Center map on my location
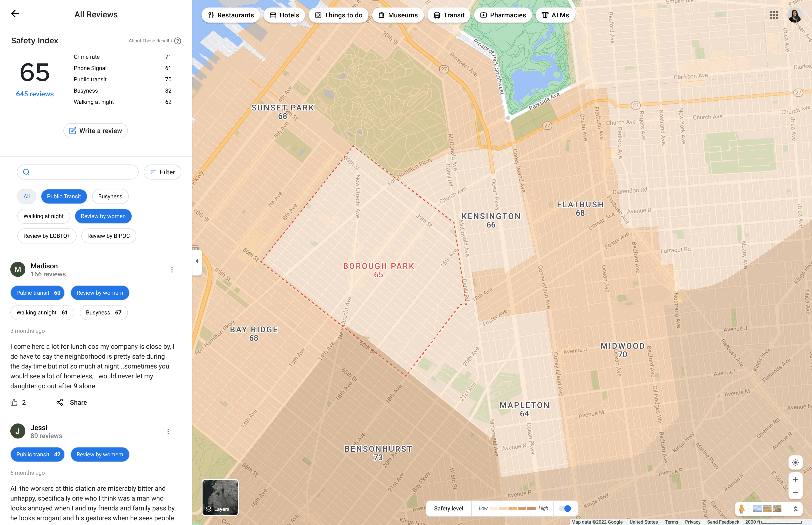Screen dimensions: 812x525 [x=795, y=463]
